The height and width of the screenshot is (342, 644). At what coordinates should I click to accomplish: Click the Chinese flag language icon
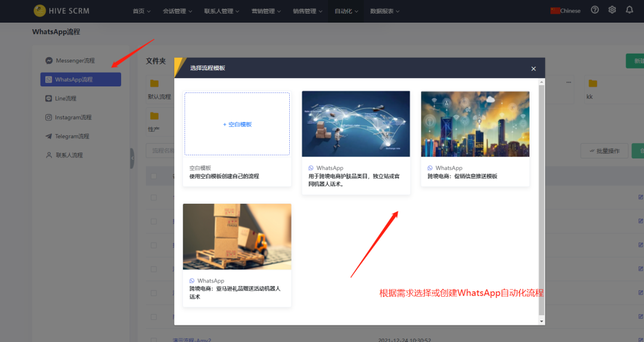click(555, 11)
